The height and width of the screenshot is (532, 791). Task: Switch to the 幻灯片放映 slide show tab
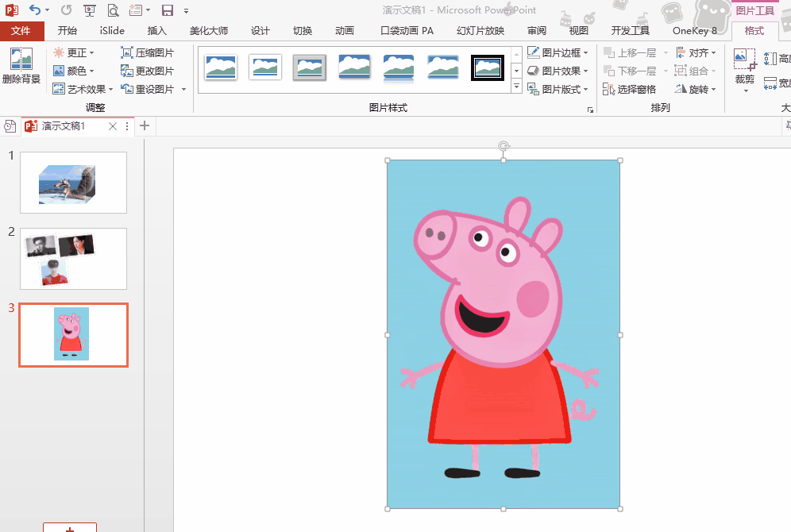[480, 31]
